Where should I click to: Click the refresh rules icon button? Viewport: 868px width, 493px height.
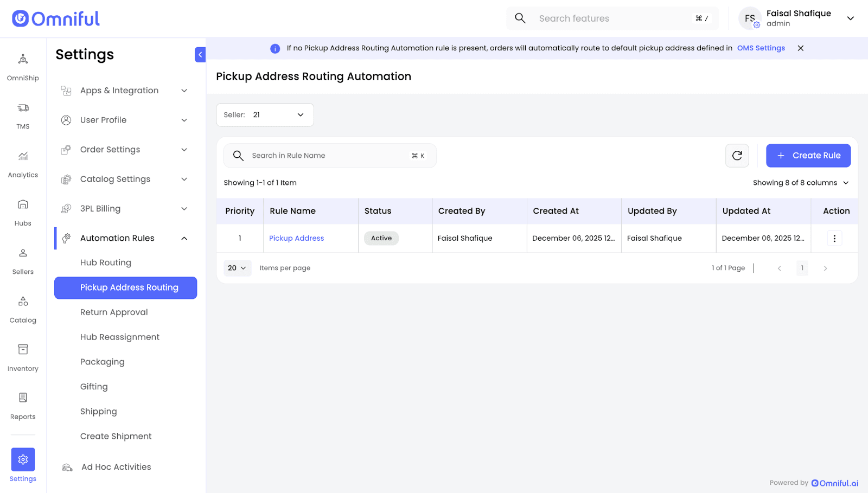pyautogui.click(x=737, y=156)
